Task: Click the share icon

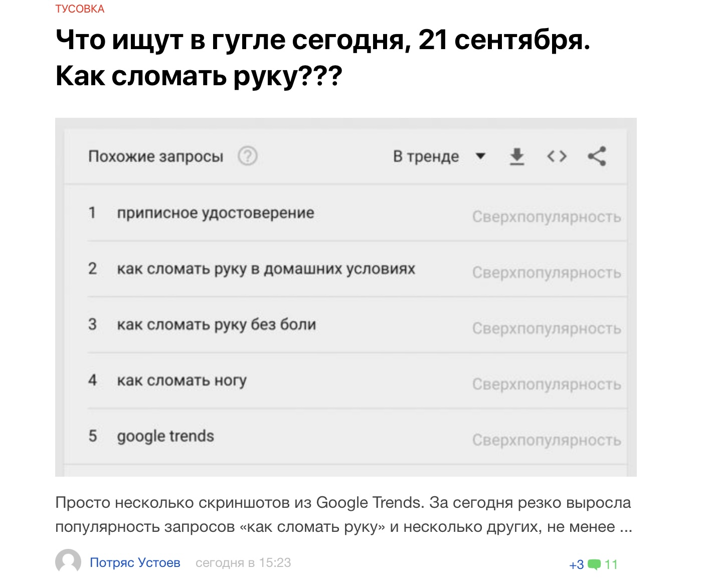Action: pyautogui.click(x=597, y=156)
